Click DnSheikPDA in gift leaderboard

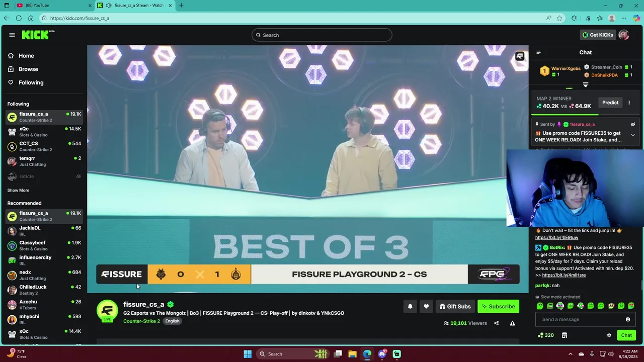[x=604, y=75]
